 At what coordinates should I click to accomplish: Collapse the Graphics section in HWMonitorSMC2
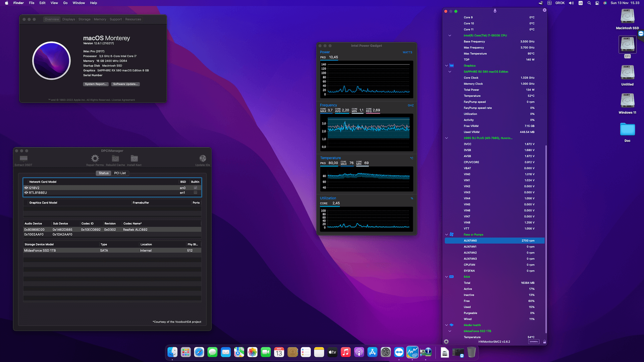coord(446,66)
